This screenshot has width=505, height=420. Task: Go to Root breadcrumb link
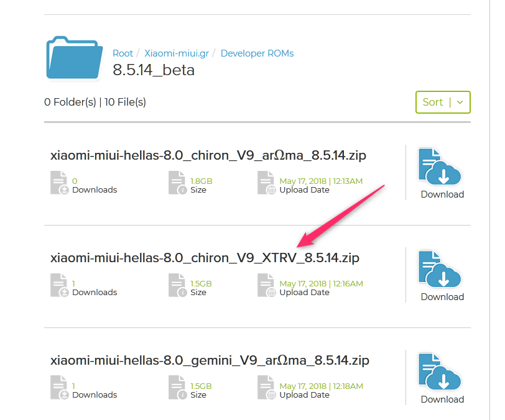click(x=123, y=53)
